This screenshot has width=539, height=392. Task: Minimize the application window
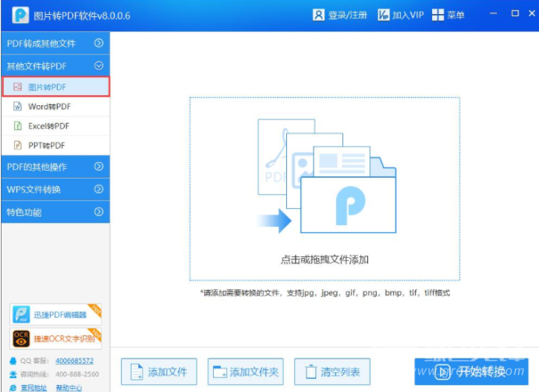point(493,13)
